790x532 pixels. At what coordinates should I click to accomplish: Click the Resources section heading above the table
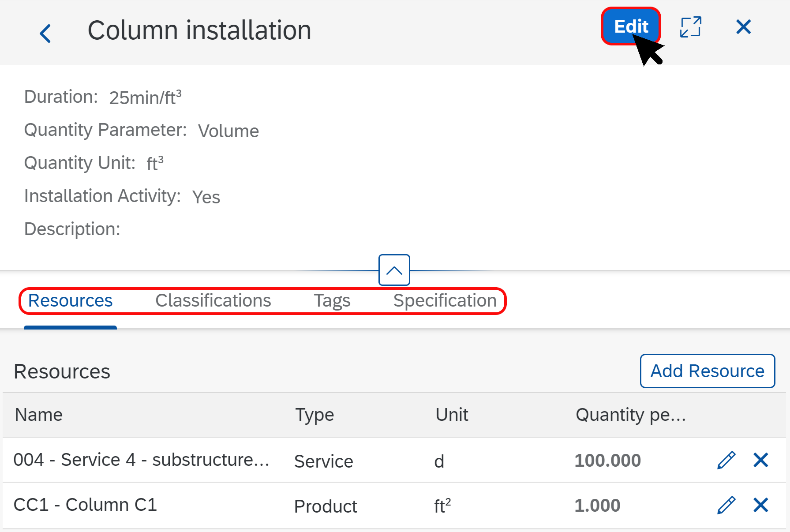[62, 371]
